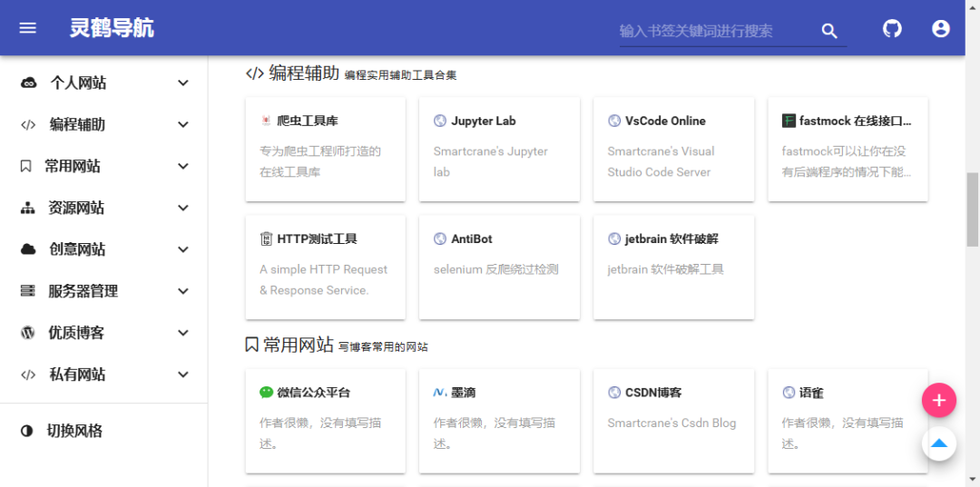Click the page vertical scrollbar thumb
The image size is (980, 487).
[x=973, y=209]
